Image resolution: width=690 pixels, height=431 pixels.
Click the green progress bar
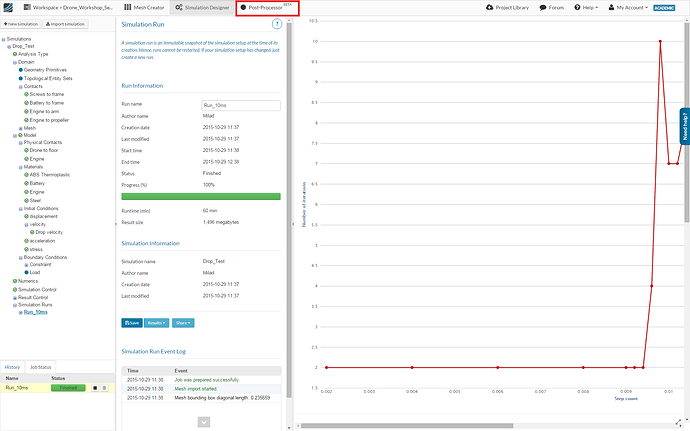201,196
